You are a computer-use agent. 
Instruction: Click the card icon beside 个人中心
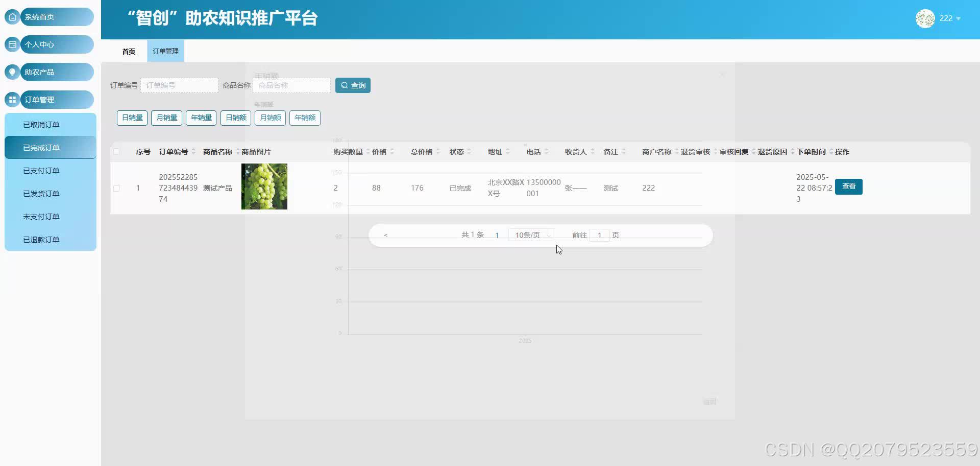coord(12,44)
